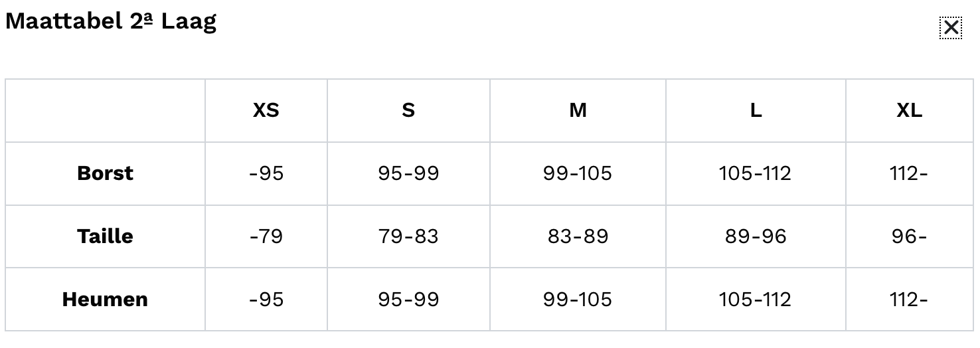
Task: Close the Maattabel size chart dialog
Action: (951, 28)
